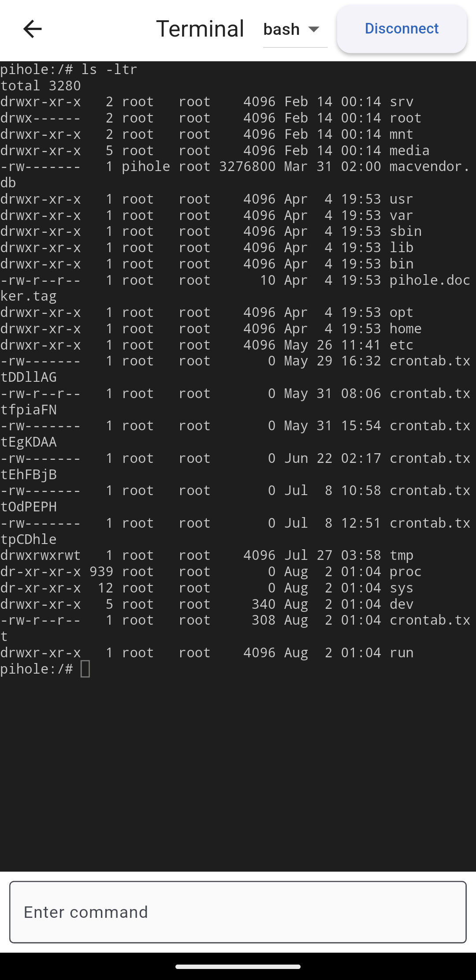The width and height of the screenshot is (476, 980).
Task: Click the terminal cursor at the prompt
Action: (x=86, y=668)
